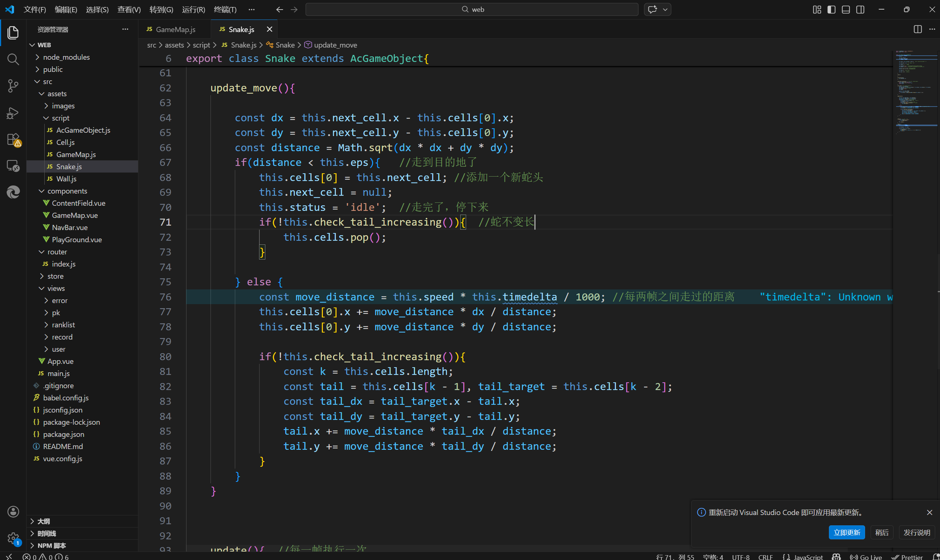Open the Extensions view
Screen dimensions: 940x560
pyautogui.click(x=13, y=139)
